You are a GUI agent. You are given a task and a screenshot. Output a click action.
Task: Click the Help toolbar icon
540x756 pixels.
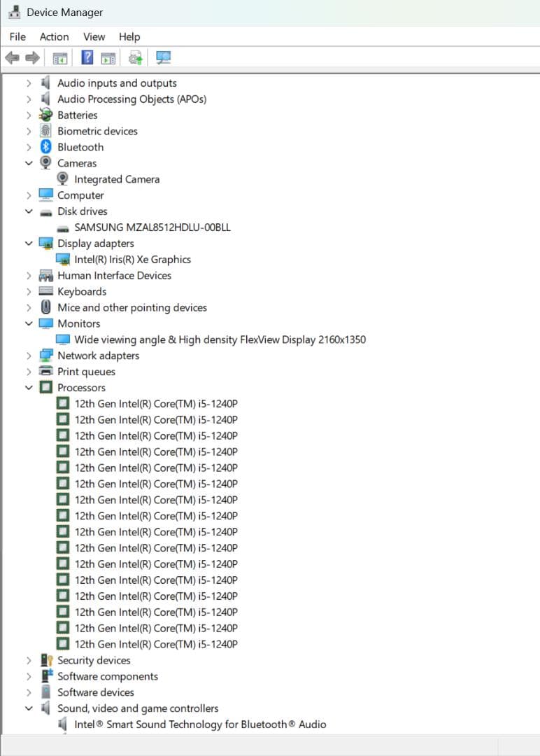[87, 58]
